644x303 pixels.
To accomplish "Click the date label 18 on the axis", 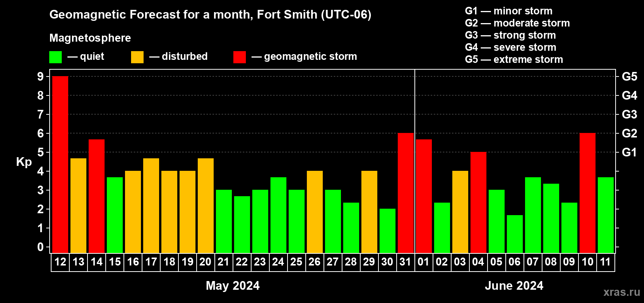I will (x=169, y=262).
